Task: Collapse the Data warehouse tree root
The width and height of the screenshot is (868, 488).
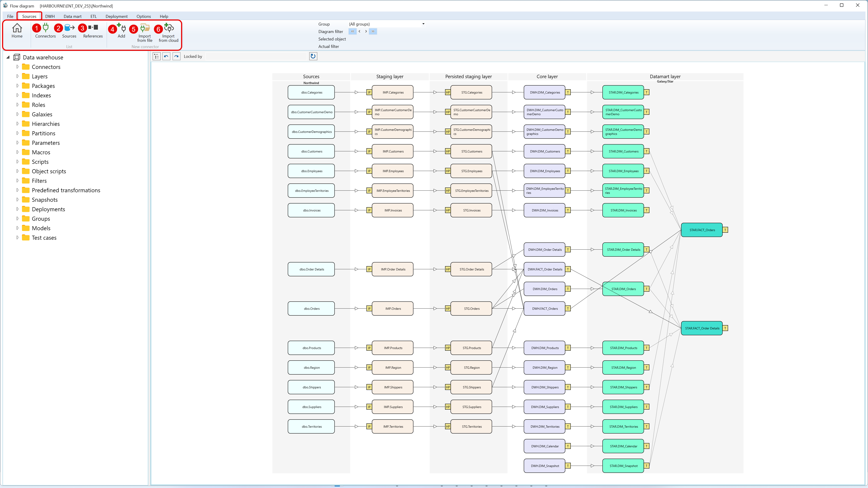Action: (x=8, y=57)
